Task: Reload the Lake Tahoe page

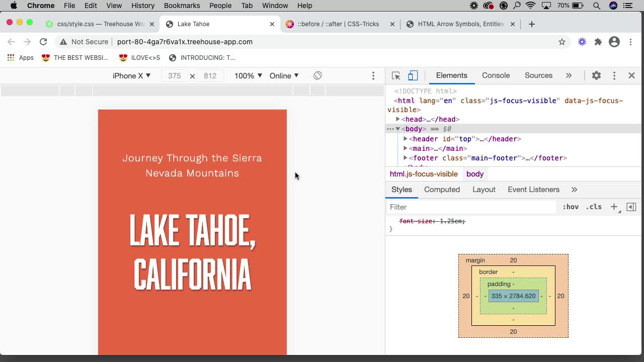Action: click(43, 42)
